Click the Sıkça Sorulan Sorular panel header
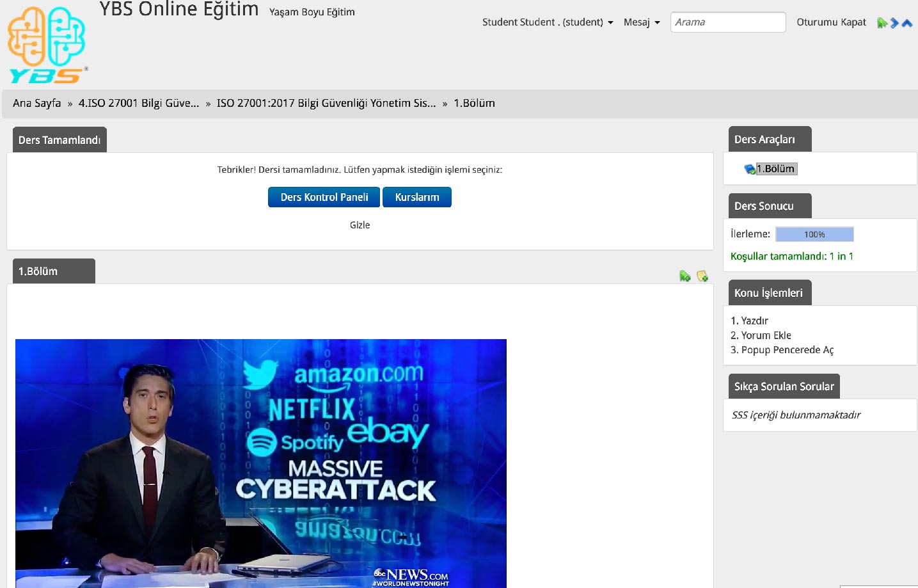The width and height of the screenshot is (918, 588). coord(784,386)
